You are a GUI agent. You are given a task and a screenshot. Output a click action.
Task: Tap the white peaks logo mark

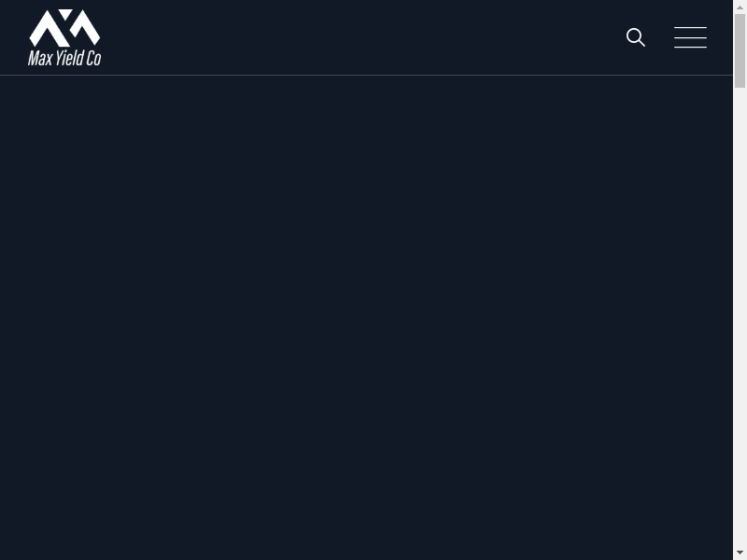[64, 28]
